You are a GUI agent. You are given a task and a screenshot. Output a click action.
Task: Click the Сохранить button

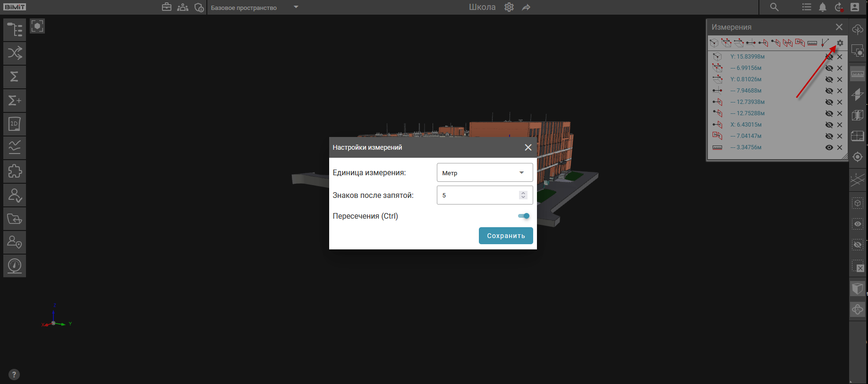[x=505, y=236]
